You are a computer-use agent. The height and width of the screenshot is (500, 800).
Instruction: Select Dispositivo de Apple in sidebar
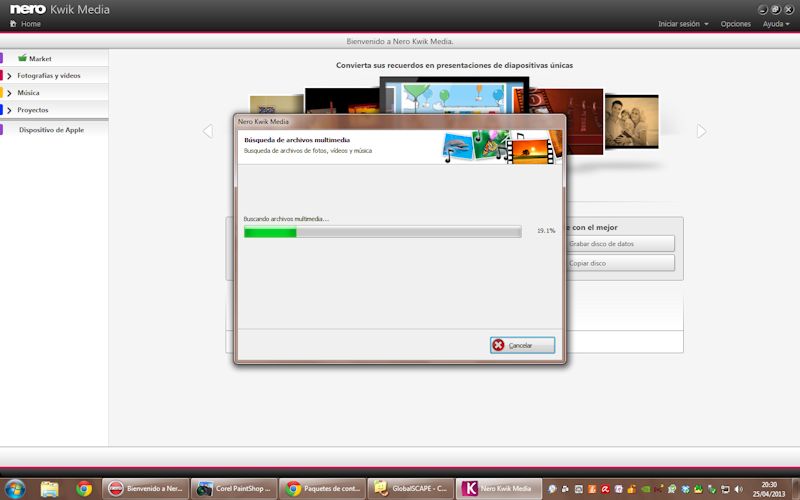(52, 130)
